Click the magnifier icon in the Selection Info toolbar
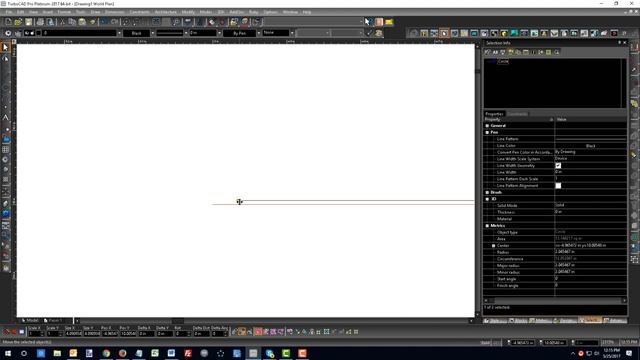This screenshot has width=640, height=360. point(556,52)
